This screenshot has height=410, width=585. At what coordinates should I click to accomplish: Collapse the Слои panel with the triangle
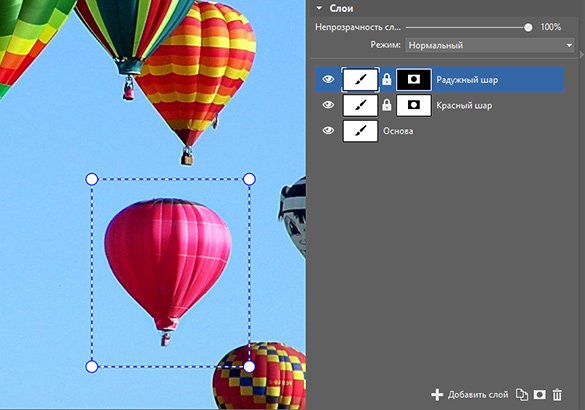click(x=319, y=8)
